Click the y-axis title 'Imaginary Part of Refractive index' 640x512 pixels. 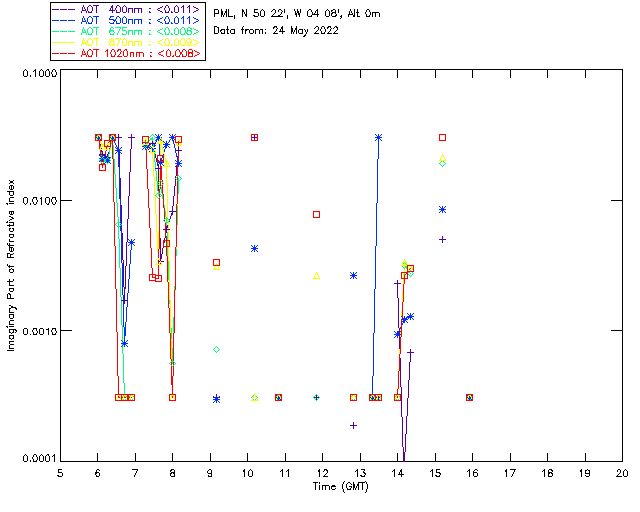click(x=11, y=265)
